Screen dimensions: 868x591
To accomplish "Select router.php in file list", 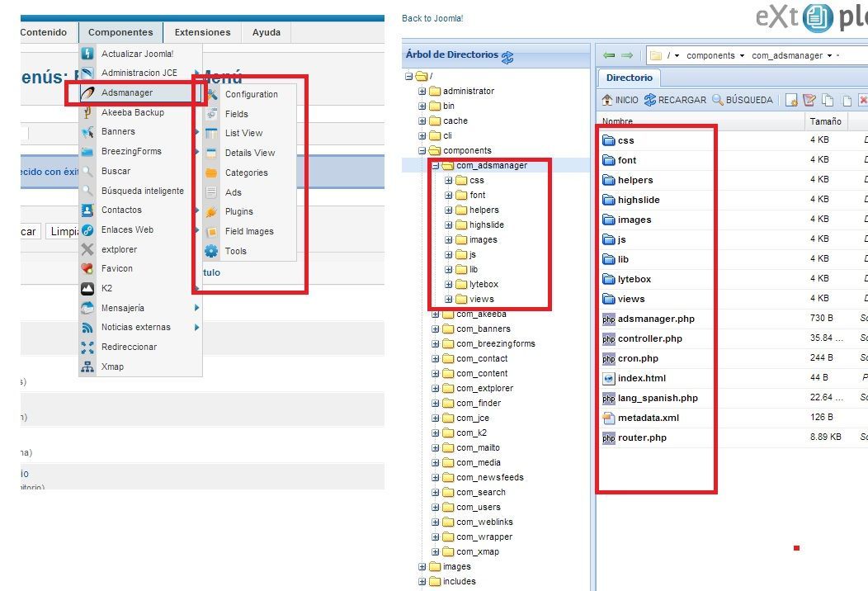I will point(642,437).
